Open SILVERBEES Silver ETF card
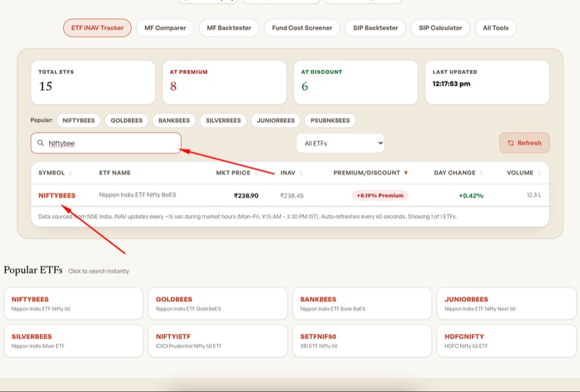The width and height of the screenshot is (580, 392). [73, 341]
